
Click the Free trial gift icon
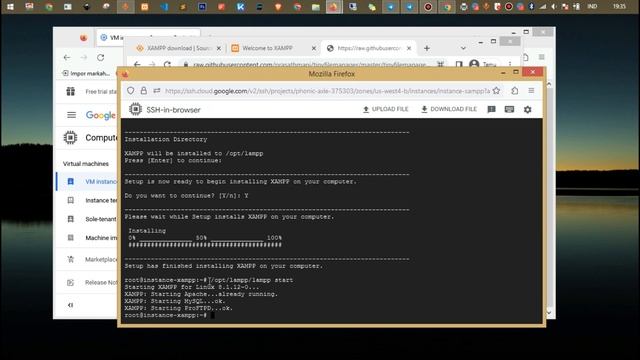pyautogui.click(x=71, y=91)
